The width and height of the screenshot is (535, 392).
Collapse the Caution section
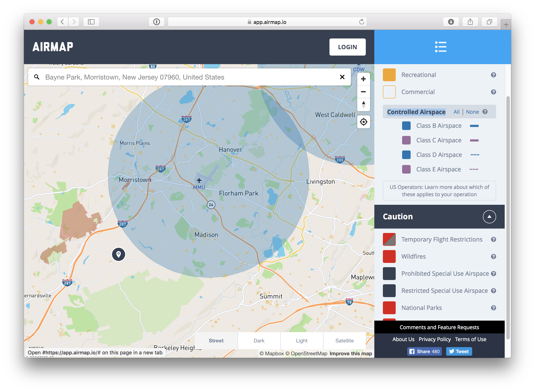tap(489, 217)
